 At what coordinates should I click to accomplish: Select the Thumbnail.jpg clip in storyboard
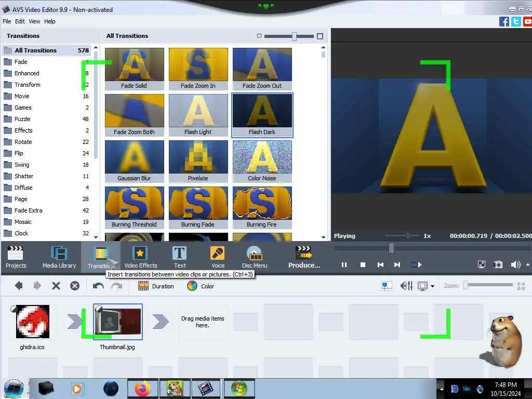(118, 322)
